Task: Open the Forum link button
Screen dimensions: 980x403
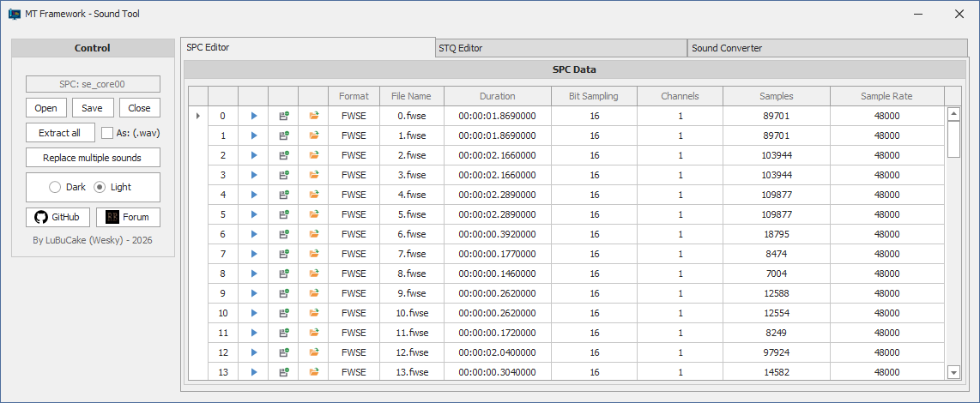Action: 128,217
